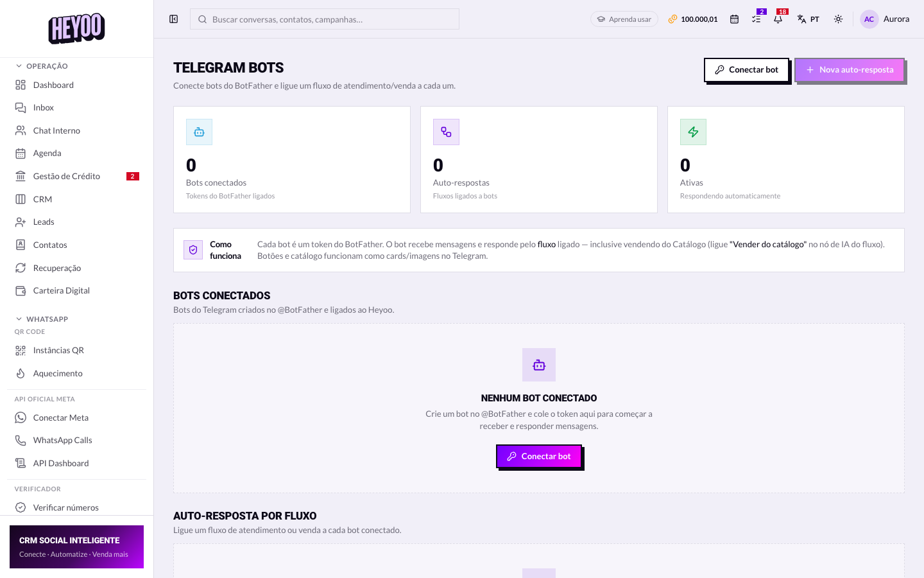The height and width of the screenshot is (578, 924).
Task: Open Gestão de Crédito in the sidebar
Action: point(77,176)
